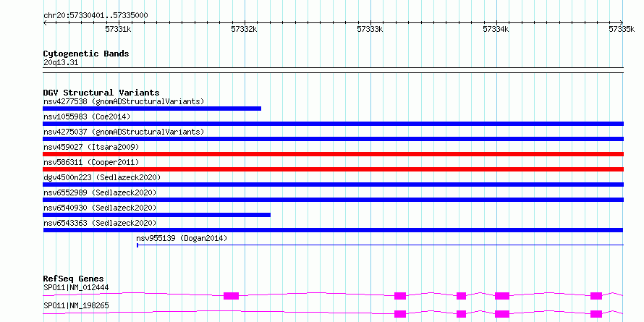Screen dimensions: 644x322
Task: Click NM_198265 exon at 57334k
Action: pyautogui.click(x=502, y=314)
